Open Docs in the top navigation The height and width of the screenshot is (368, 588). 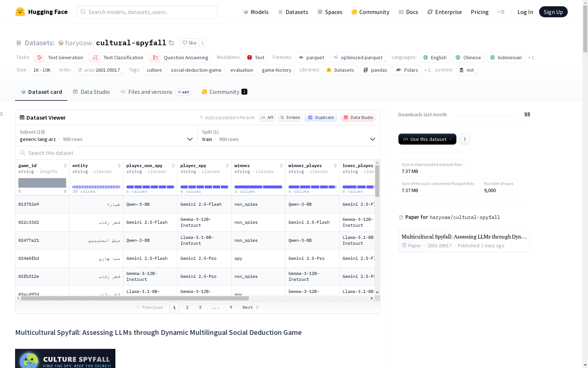click(408, 12)
